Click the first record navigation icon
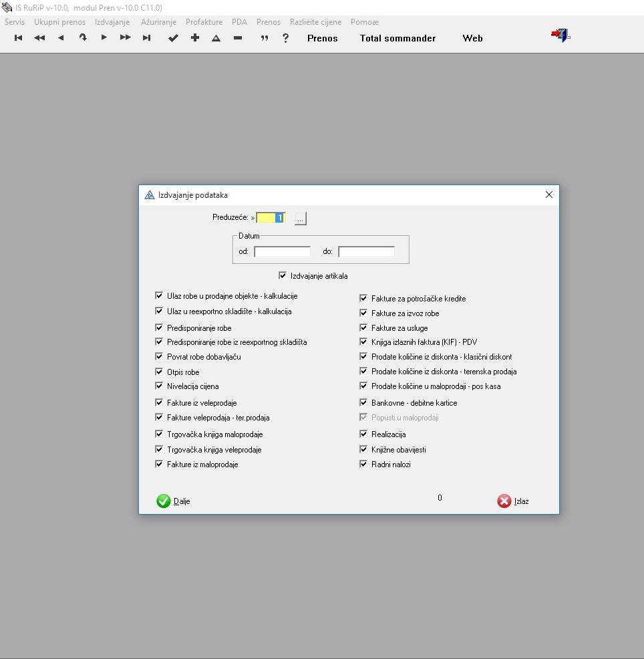Viewport: 644px width, 659px height. click(19, 38)
